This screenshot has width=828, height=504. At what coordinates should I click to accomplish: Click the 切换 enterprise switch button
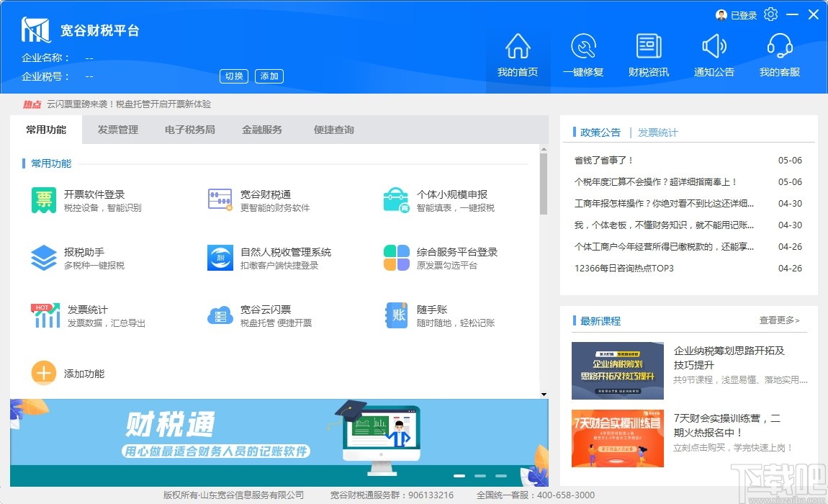click(x=233, y=76)
